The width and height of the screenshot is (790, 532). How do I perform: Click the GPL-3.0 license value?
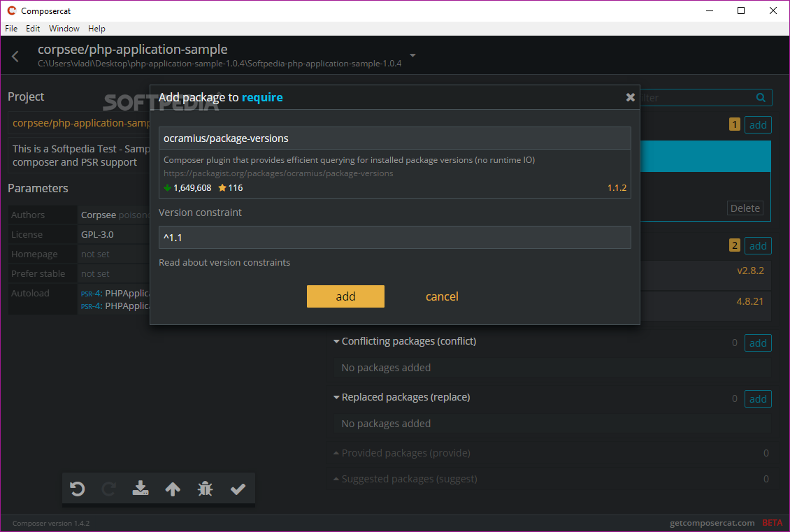97,234
